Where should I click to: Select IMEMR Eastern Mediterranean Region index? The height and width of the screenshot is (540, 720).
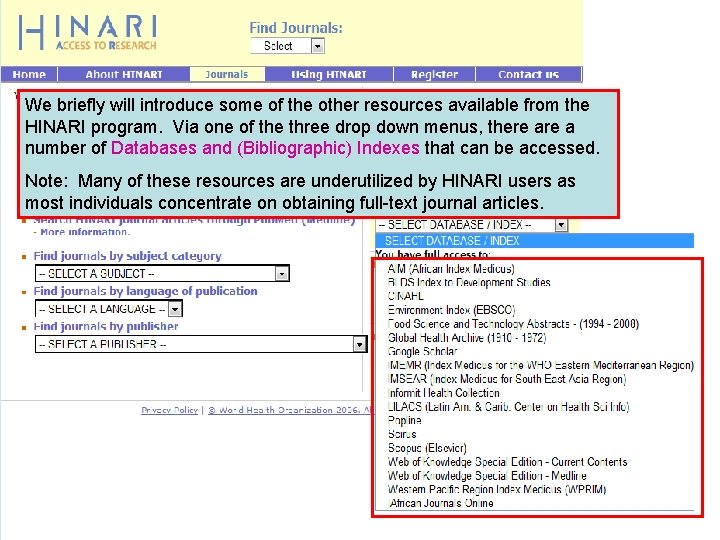(540, 366)
